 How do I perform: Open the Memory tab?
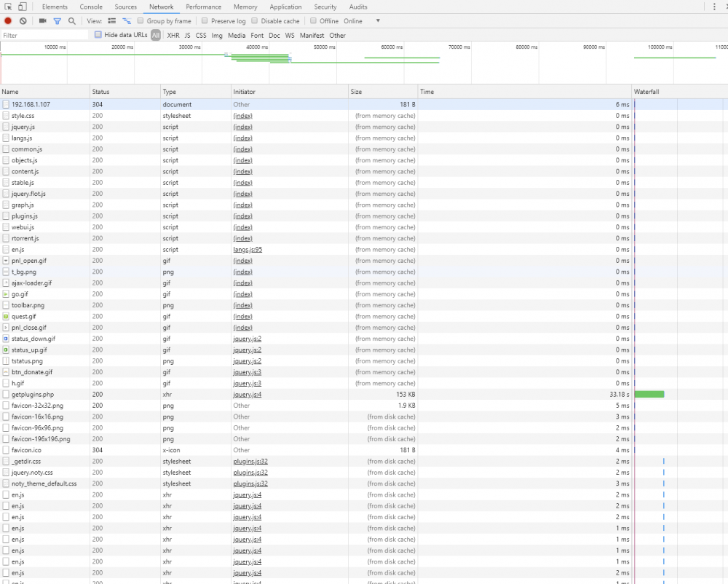point(245,7)
